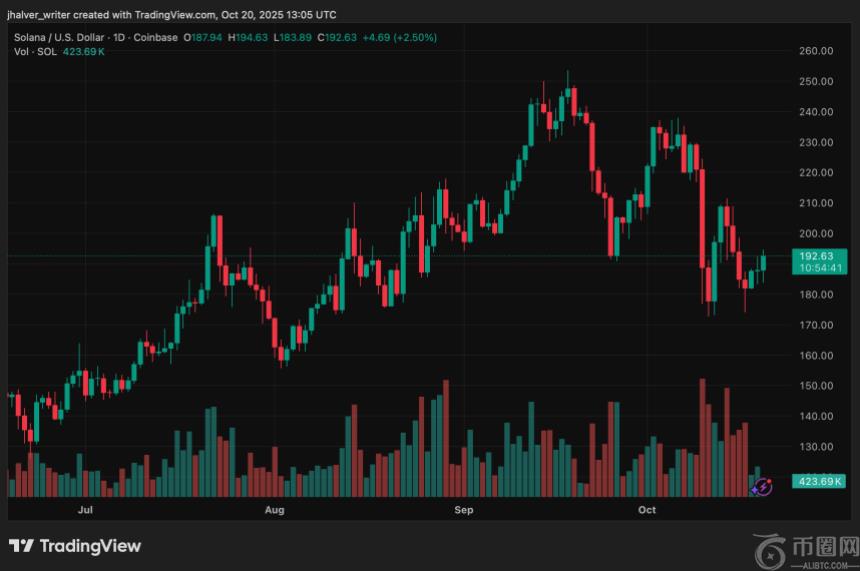Click the Oct label on time axis
860x571 pixels.
tap(646, 510)
